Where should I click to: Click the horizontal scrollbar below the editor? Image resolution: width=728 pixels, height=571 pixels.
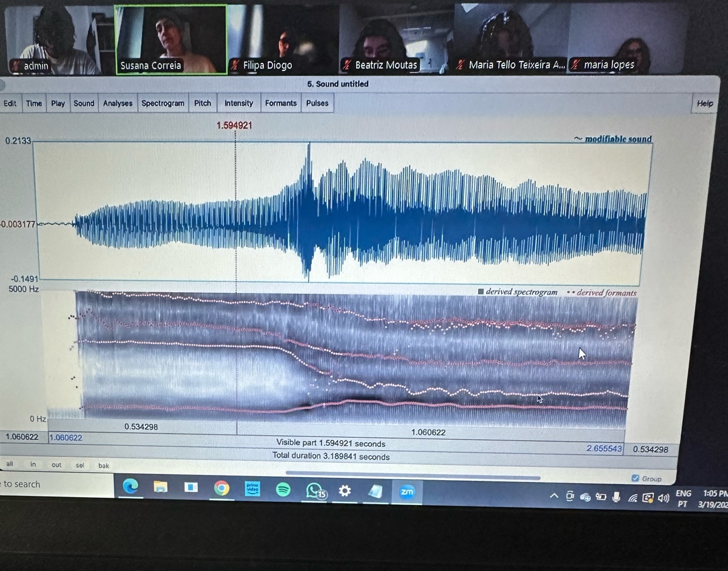[x=413, y=475]
